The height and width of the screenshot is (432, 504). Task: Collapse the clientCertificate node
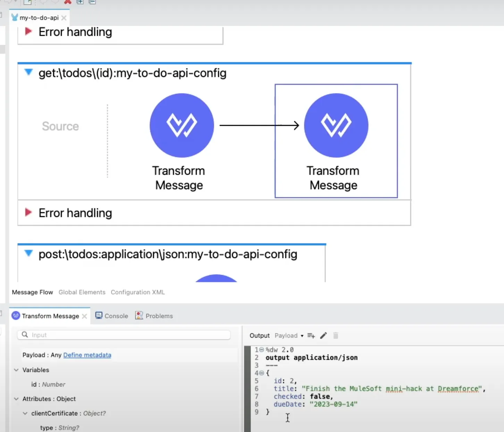pyautogui.click(x=25, y=413)
